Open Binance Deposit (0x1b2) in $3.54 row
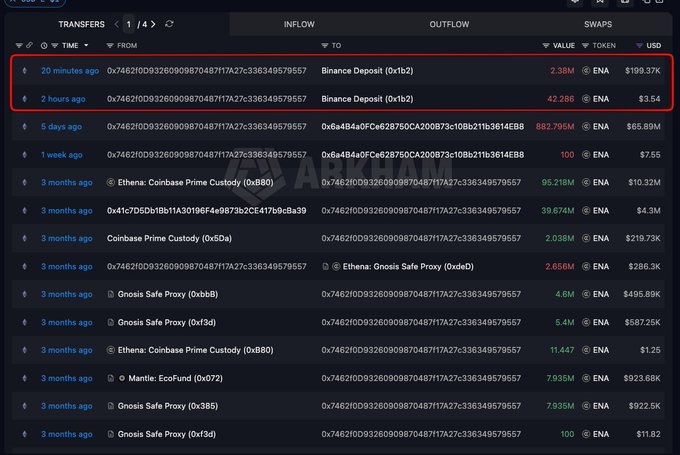 point(367,99)
